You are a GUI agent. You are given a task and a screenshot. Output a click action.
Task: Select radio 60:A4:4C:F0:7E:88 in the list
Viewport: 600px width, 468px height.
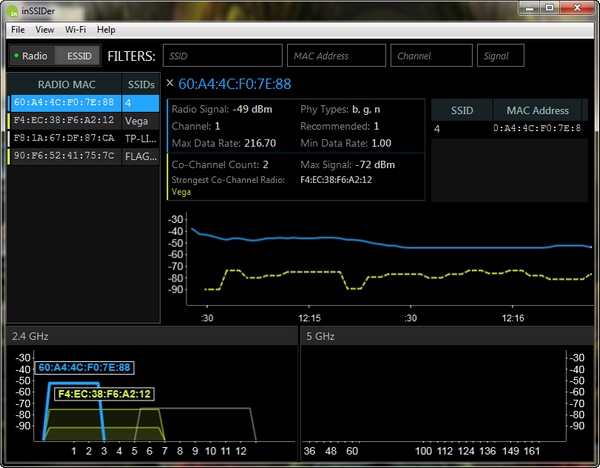(x=63, y=103)
